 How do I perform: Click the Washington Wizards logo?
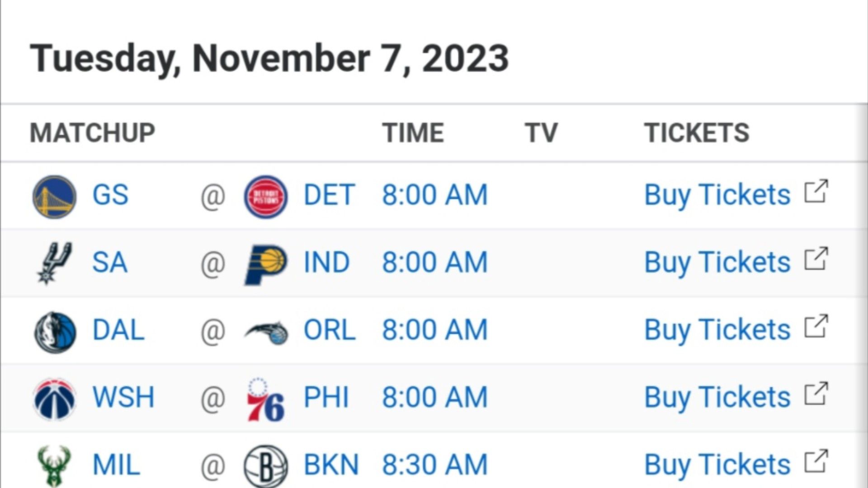55,399
